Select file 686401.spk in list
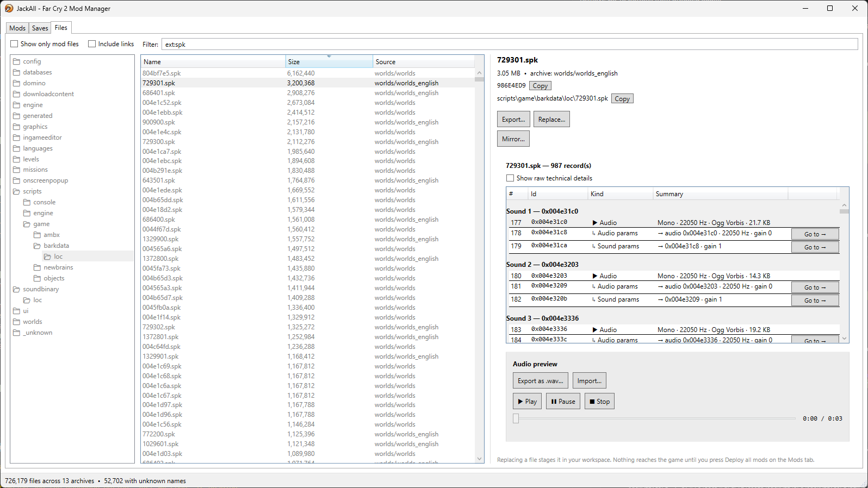 click(x=308, y=93)
